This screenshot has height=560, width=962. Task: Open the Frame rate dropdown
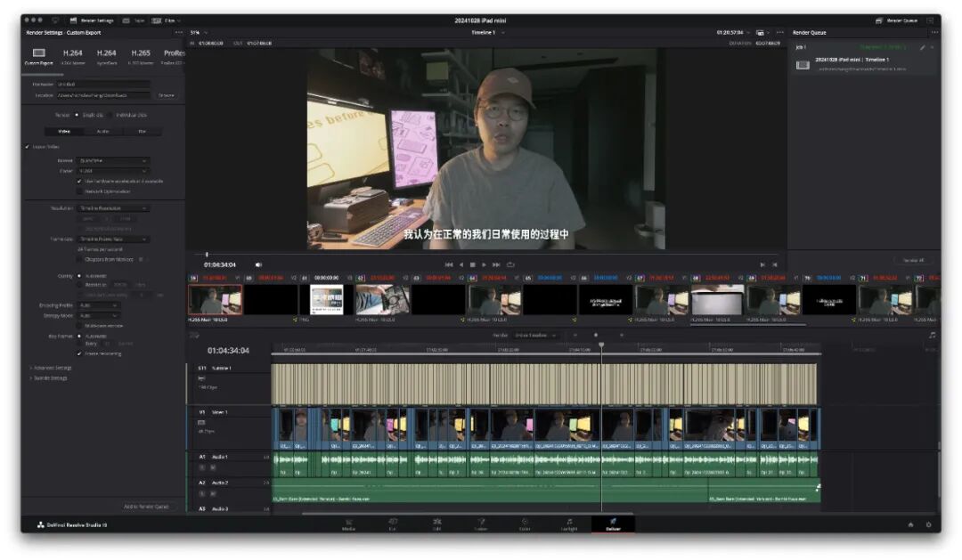(113, 239)
